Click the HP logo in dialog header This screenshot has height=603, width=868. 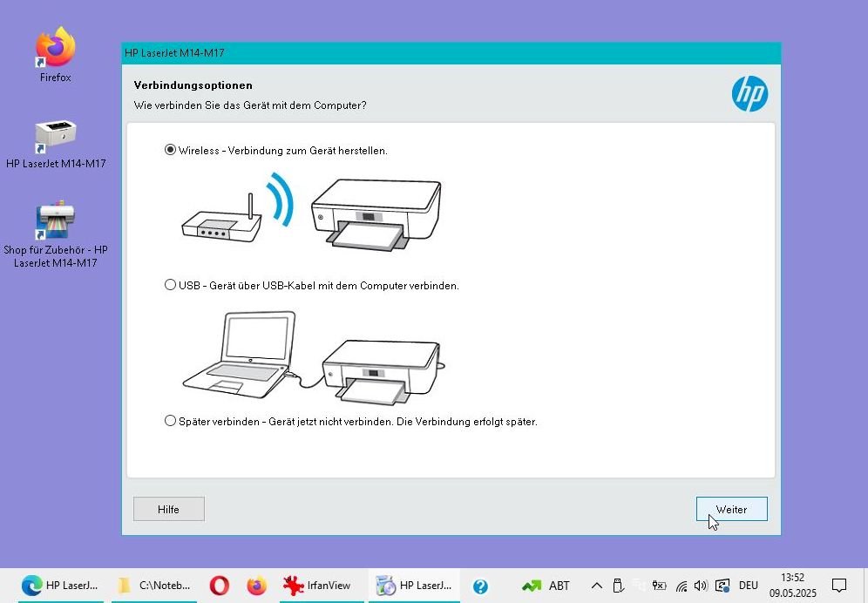click(749, 93)
